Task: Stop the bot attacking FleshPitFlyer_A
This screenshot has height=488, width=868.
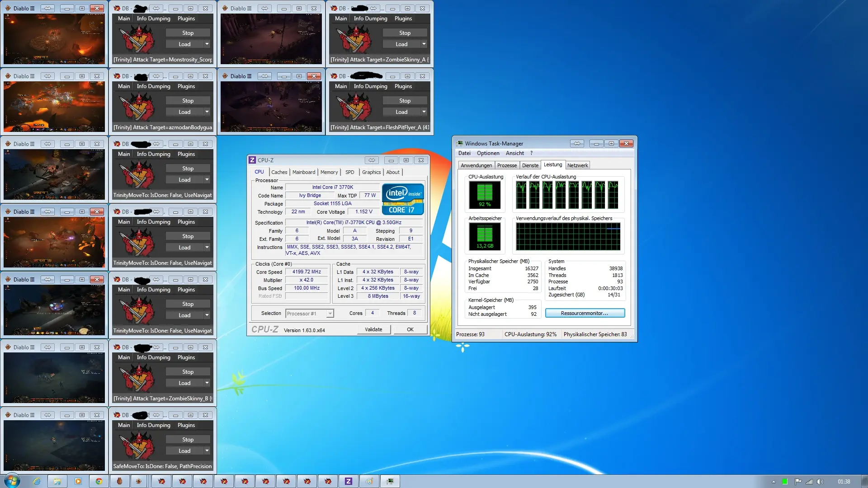Action: coord(405,101)
